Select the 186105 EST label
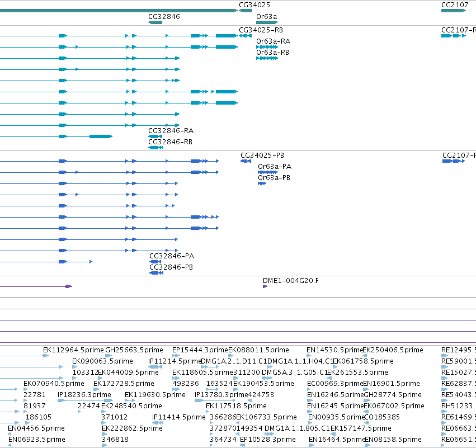The image size is (476, 448). [39, 417]
